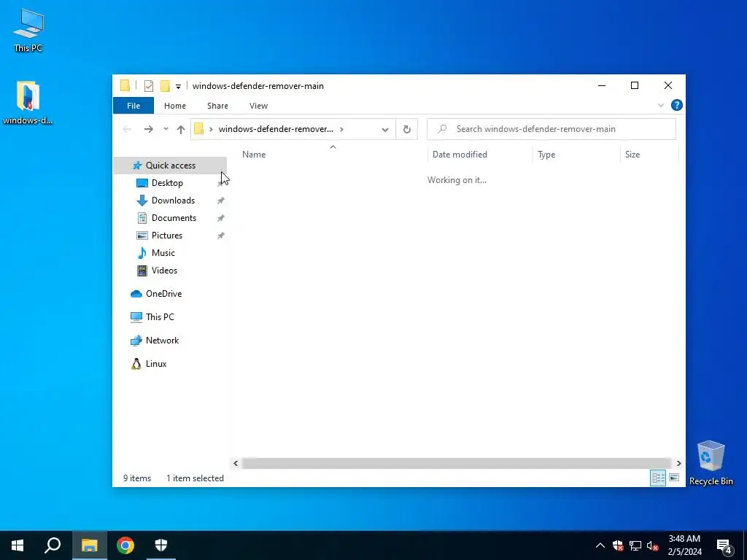Sort by Name column header
Viewport: 747px width, 560px height.
point(333,155)
